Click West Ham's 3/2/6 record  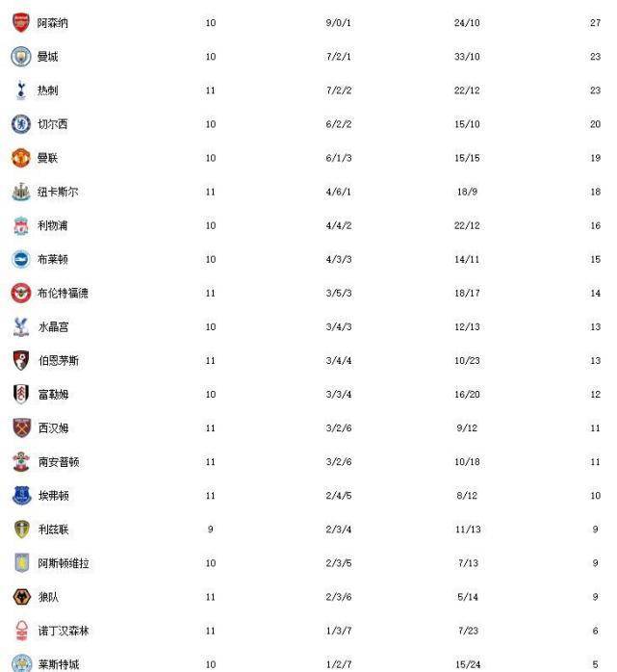[339, 428]
